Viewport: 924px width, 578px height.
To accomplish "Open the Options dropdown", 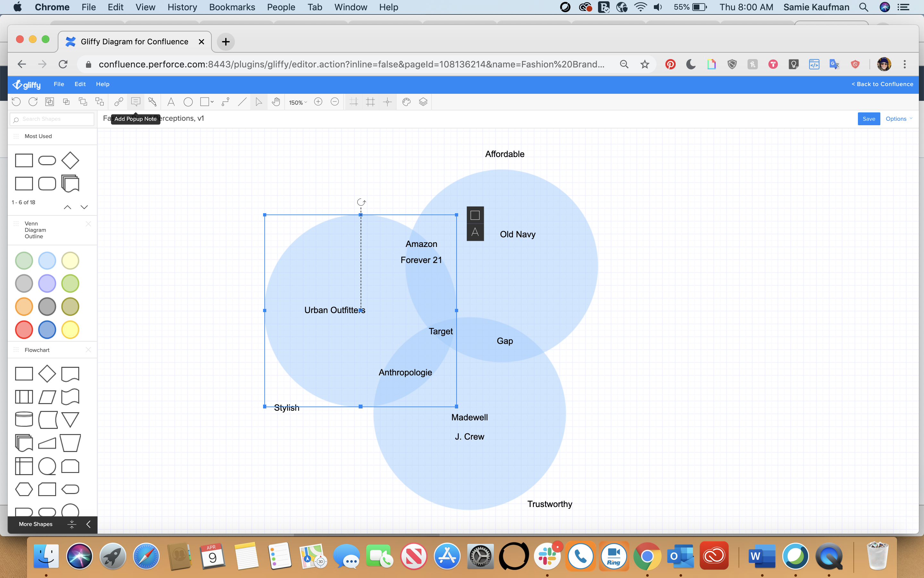I will [899, 119].
